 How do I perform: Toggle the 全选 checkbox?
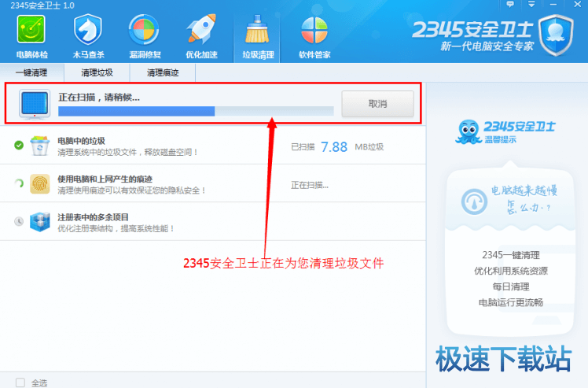tap(20, 382)
